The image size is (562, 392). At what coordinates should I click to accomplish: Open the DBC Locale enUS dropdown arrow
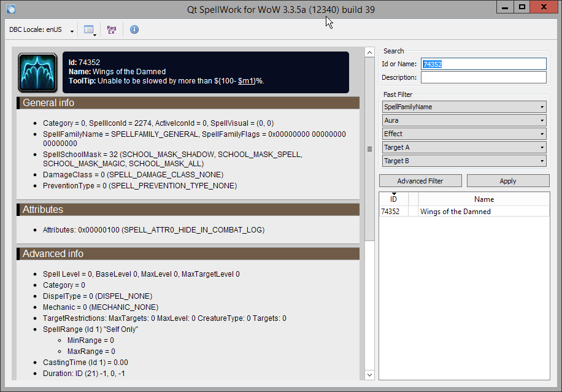tap(72, 31)
